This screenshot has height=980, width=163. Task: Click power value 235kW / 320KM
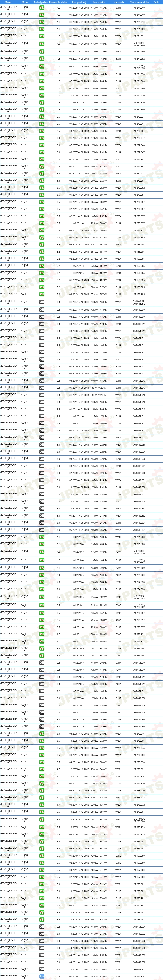click(x=99, y=969)
